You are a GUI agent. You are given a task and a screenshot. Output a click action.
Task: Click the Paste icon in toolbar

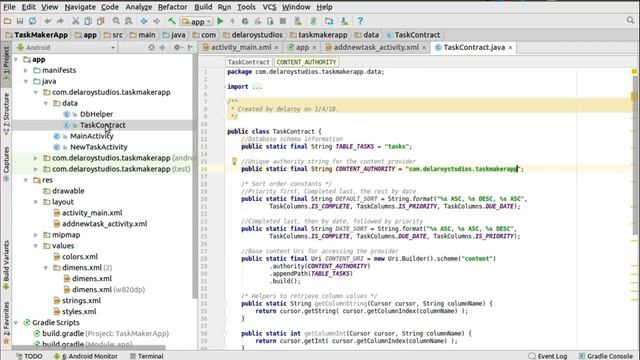tap(100, 21)
